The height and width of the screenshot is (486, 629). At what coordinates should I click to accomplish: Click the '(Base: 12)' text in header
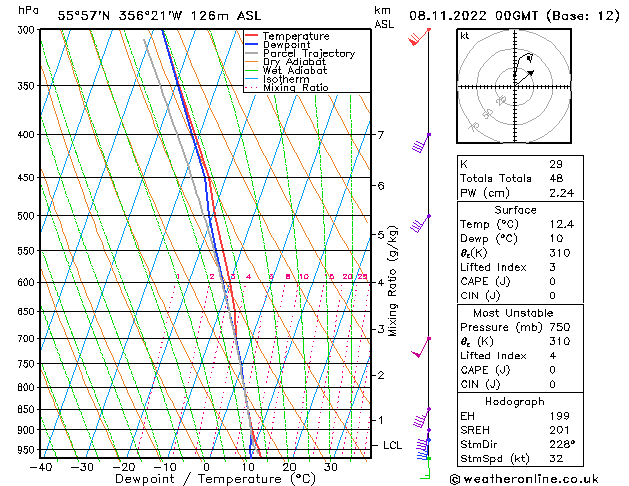(x=583, y=16)
